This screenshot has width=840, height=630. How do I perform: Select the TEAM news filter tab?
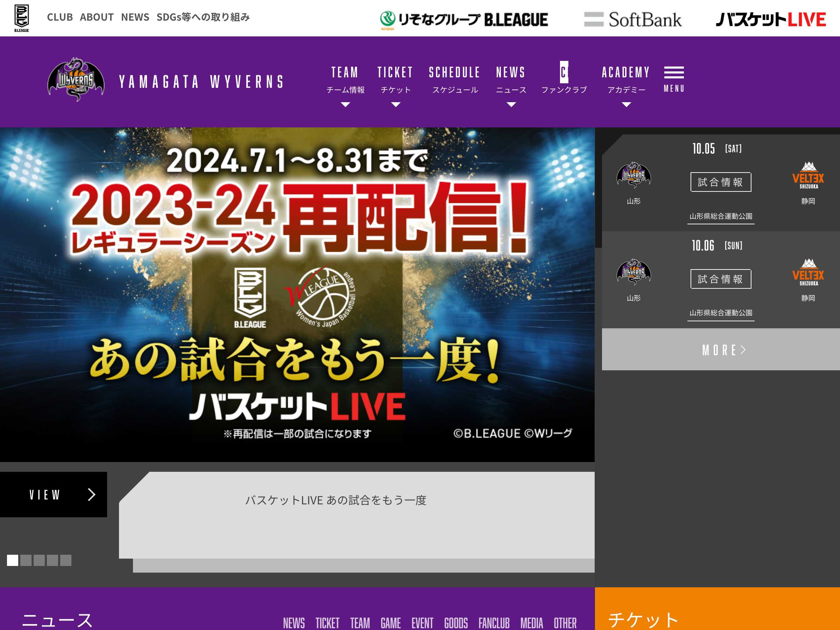pyautogui.click(x=360, y=623)
